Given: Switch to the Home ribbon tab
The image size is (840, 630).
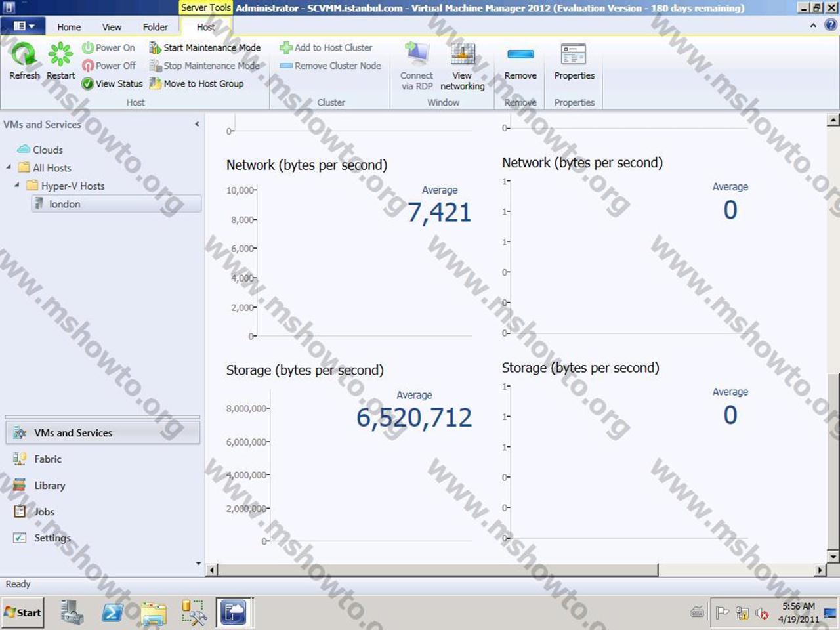Looking at the screenshot, I should (x=69, y=27).
